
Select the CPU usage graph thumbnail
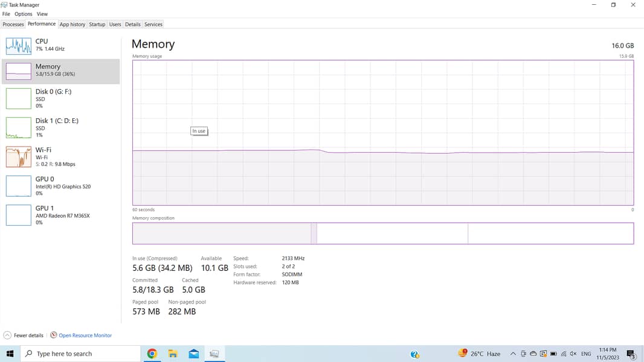pos(18,46)
